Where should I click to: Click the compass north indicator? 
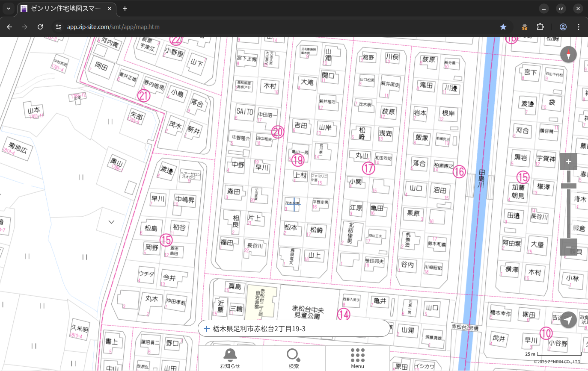(568, 54)
